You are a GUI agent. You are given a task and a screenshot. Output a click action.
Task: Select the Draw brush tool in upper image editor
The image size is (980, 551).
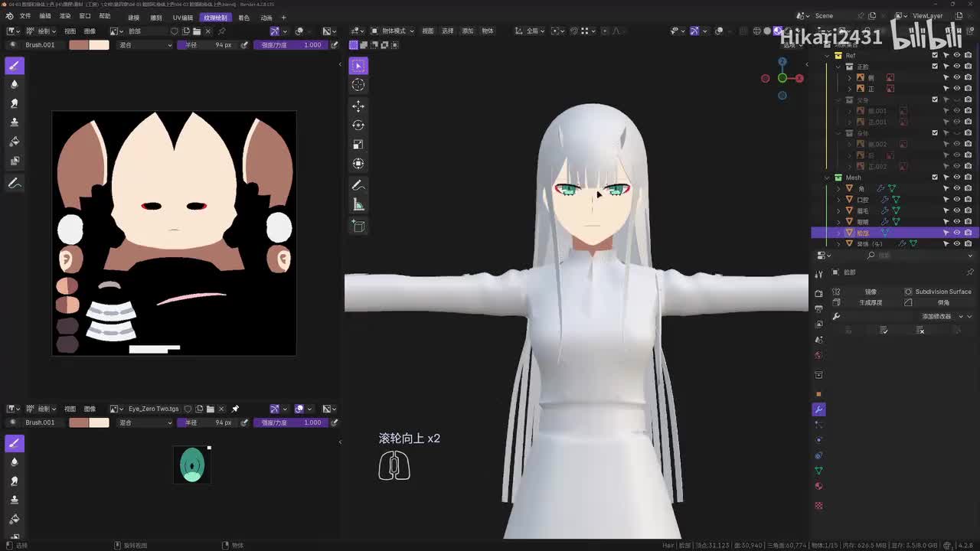click(14, 65)
